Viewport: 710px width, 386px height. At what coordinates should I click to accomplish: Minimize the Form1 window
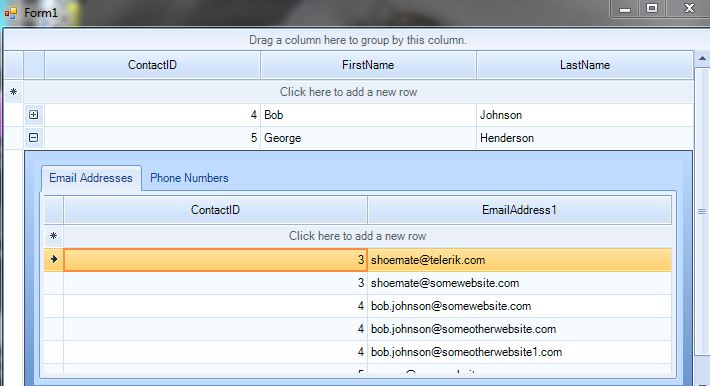[625, 9]
